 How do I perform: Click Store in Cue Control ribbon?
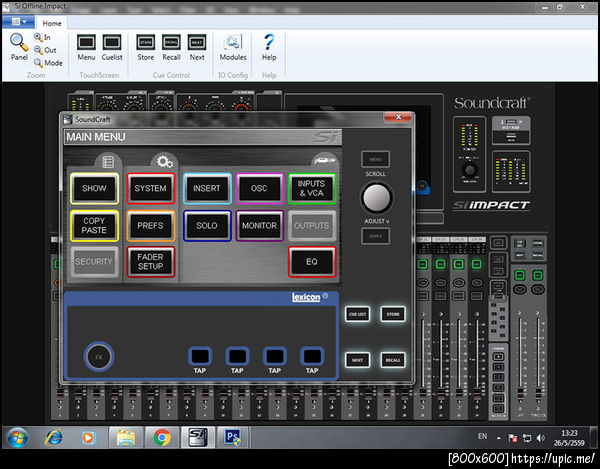coord(146,47)
